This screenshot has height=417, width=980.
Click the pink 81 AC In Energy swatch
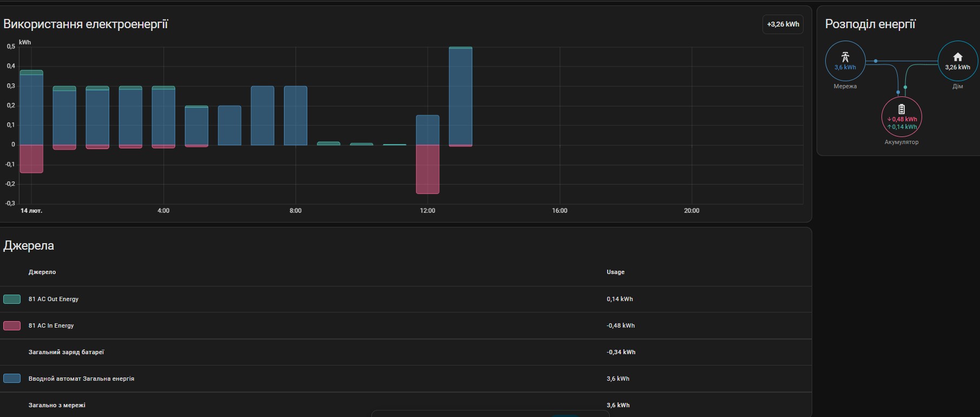tap(12, 325)
